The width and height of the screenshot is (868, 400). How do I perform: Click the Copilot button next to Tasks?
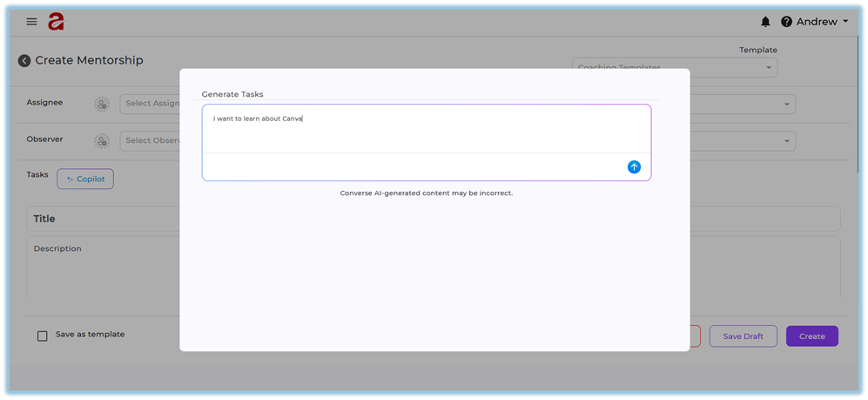tap(85, 179)
